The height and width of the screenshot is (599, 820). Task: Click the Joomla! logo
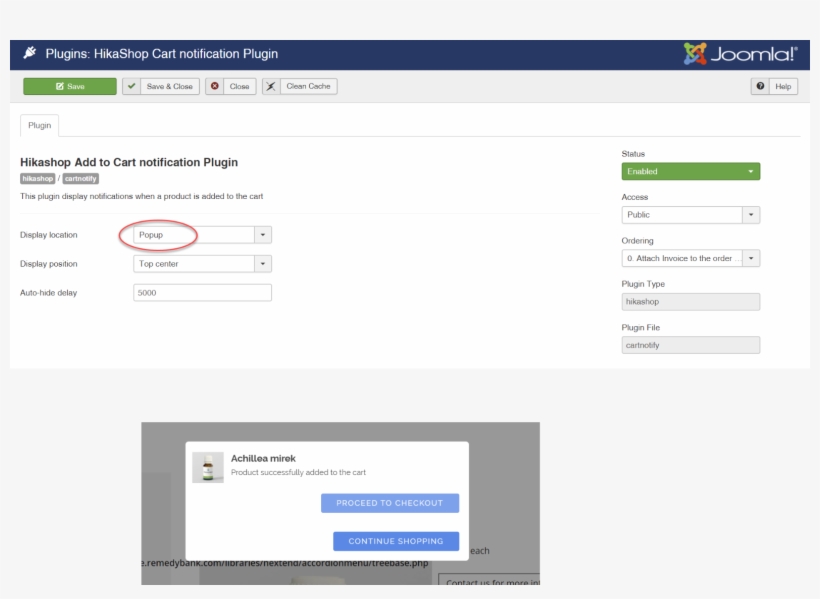tap(740, 54)
